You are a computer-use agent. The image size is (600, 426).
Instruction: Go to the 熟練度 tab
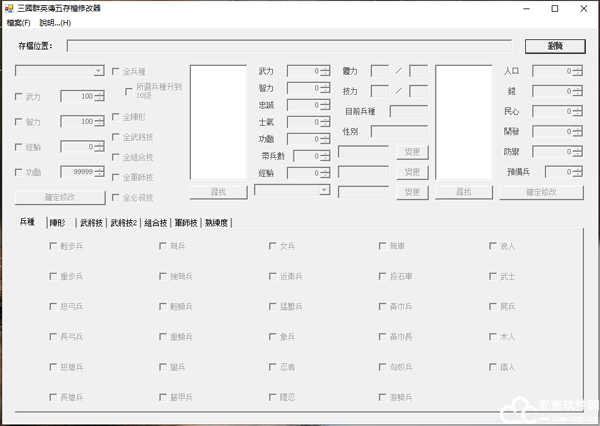[x=218, y=222]
